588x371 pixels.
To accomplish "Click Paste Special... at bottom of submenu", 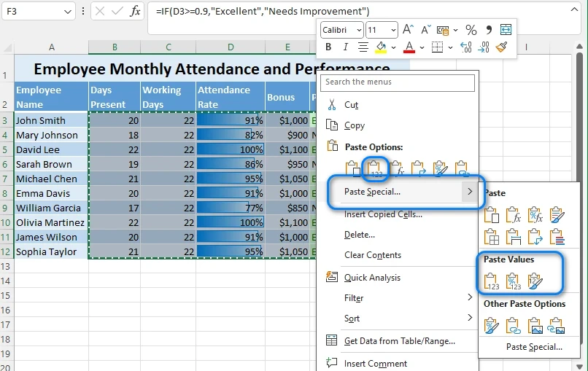I will tap(534, 347).
